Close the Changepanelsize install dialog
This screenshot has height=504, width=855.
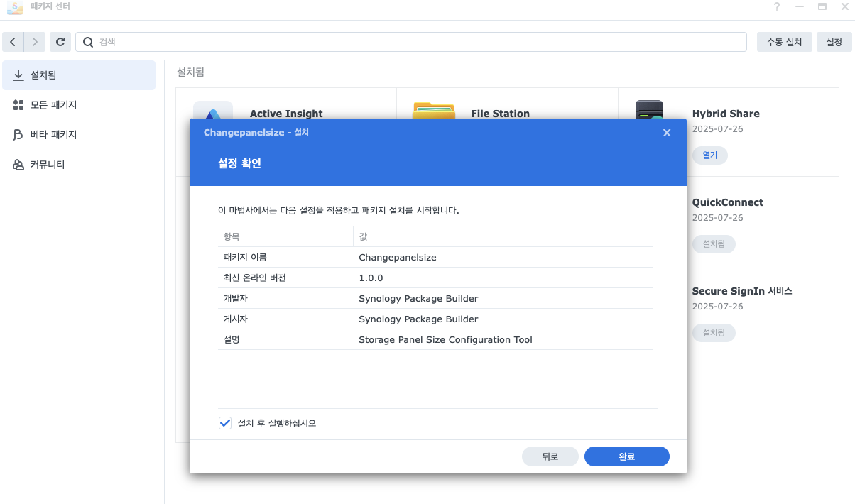coord(667,133)
